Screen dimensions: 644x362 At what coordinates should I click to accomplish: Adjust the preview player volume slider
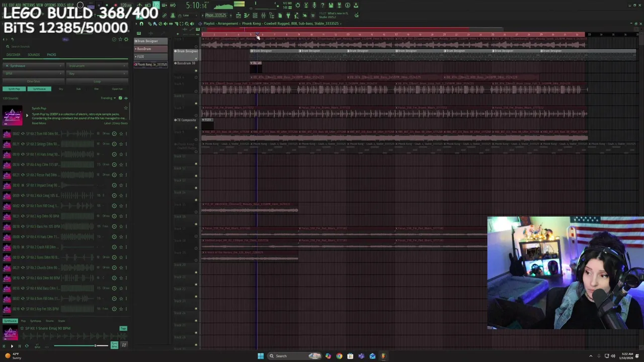click(81, 346)
